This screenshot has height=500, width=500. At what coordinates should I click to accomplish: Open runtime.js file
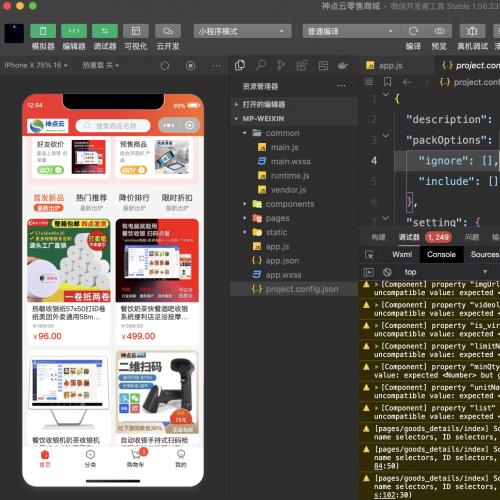click(290, 176)
